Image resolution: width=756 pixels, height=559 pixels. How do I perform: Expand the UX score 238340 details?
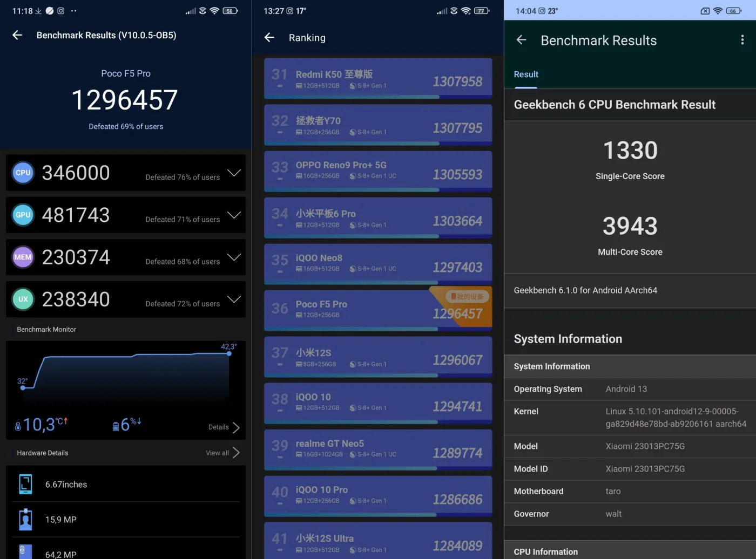click(234, 299)
